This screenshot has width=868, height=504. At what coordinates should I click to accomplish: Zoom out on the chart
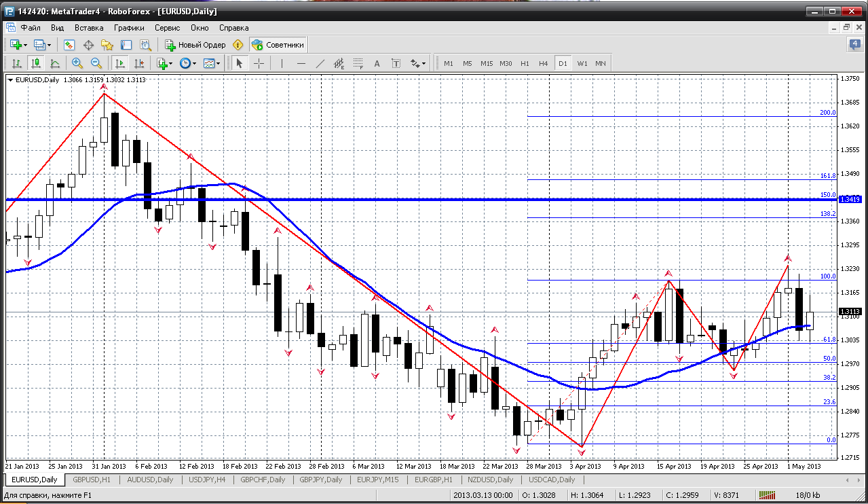pos(96,63)
